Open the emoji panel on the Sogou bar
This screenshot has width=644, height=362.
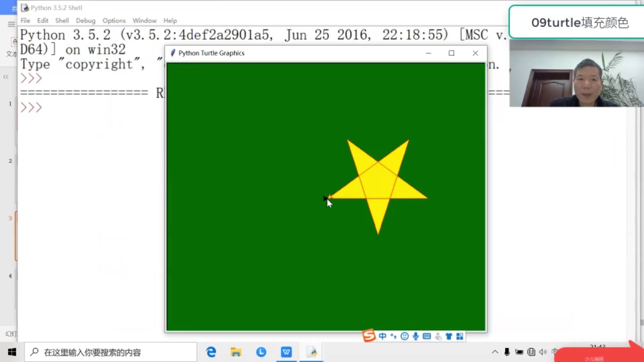tap(405, 336)
